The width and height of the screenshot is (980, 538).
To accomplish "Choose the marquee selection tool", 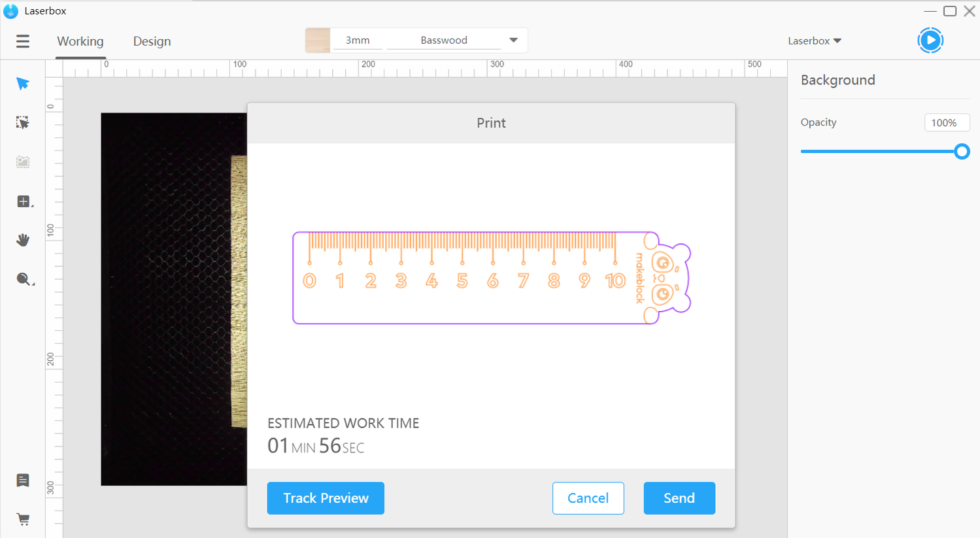I will pyautogui.click(x=22, y=122).
